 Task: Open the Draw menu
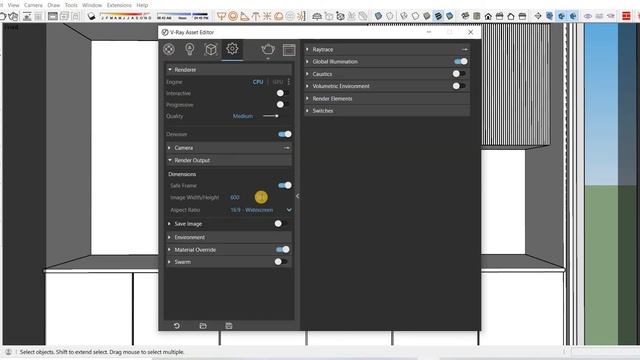[x=53, y=5]
